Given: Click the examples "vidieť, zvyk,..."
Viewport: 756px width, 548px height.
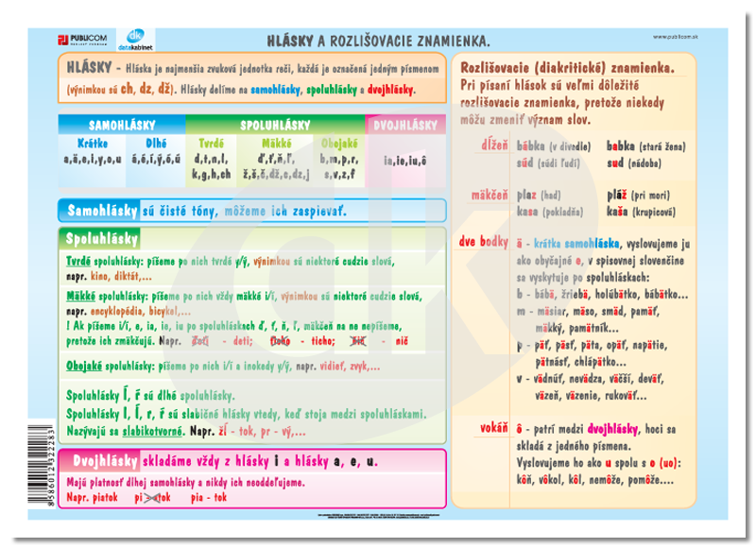Looking at the screenshot, I should (350, 367).
